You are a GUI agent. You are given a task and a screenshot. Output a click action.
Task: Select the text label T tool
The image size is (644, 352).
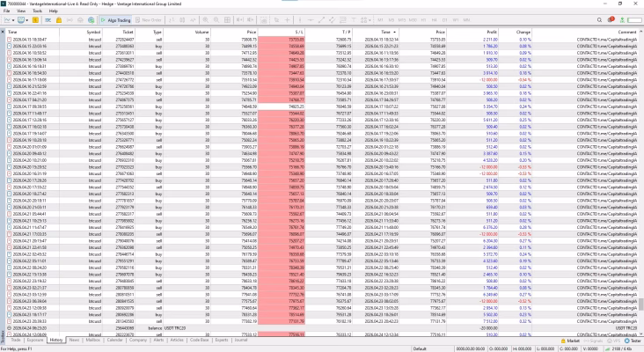pos(353,19)
